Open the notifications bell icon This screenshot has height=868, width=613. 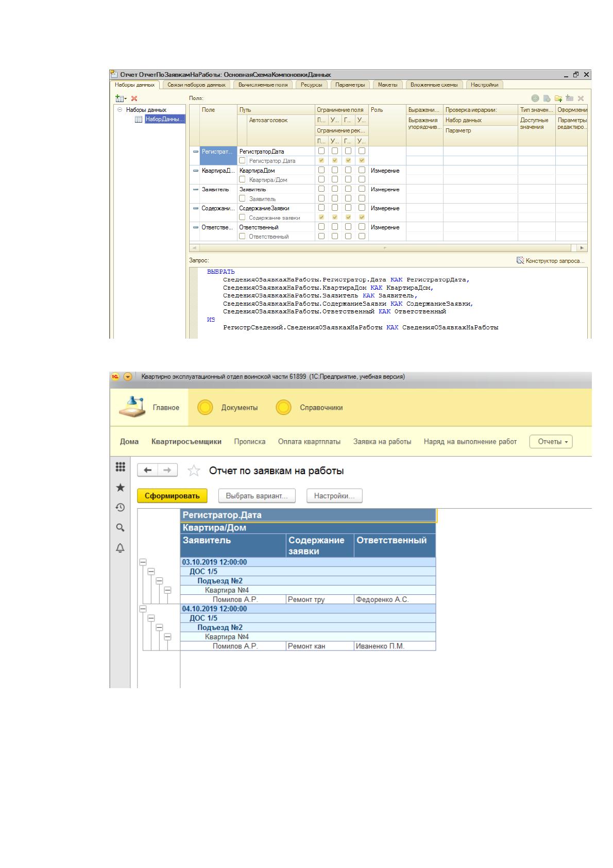click(x=120, y=547)
